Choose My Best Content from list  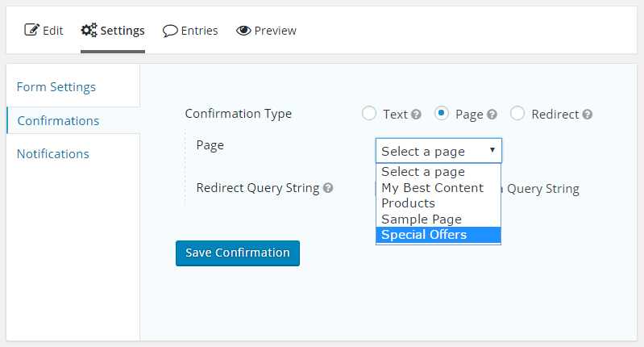click(438, 187)
